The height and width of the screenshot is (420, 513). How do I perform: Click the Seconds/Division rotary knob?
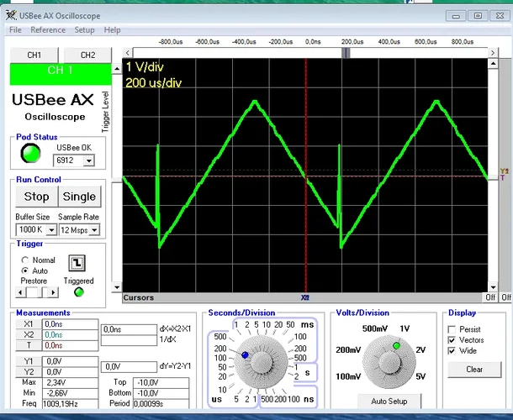[261, 361]
